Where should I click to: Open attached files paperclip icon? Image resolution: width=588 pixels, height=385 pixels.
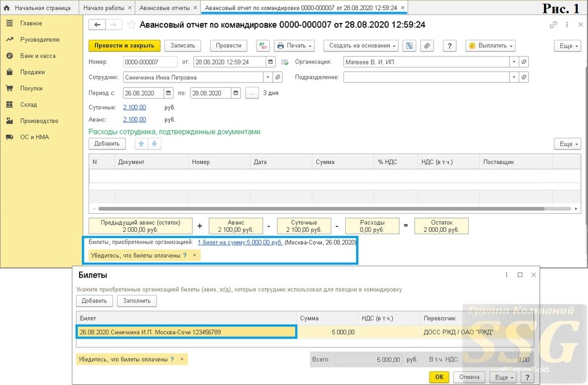(427, 46)
